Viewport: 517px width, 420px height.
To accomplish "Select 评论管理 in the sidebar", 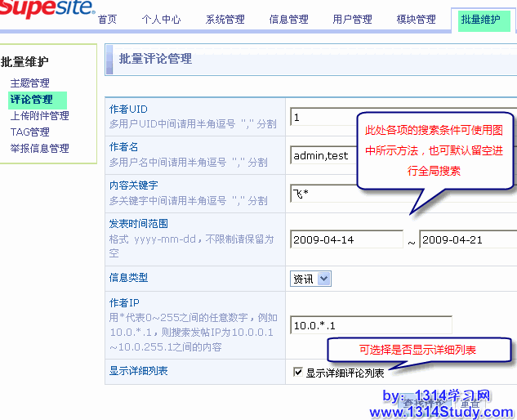I will [31, 100].
